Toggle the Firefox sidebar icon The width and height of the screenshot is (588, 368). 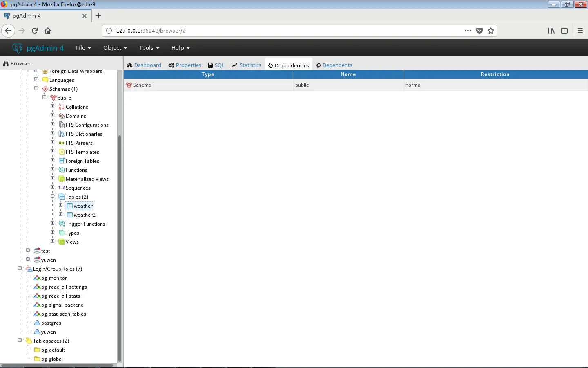point(564,31)
